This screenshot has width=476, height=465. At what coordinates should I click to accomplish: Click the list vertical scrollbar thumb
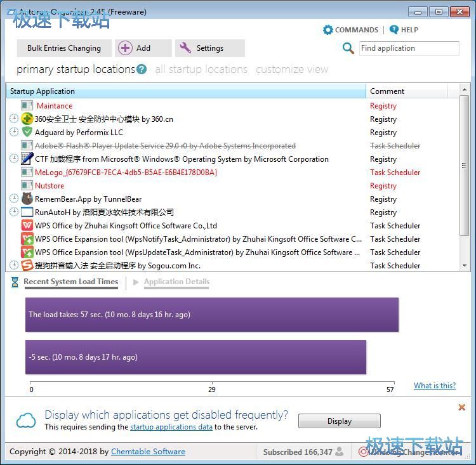pyautogui.click(x=464, y=166)
